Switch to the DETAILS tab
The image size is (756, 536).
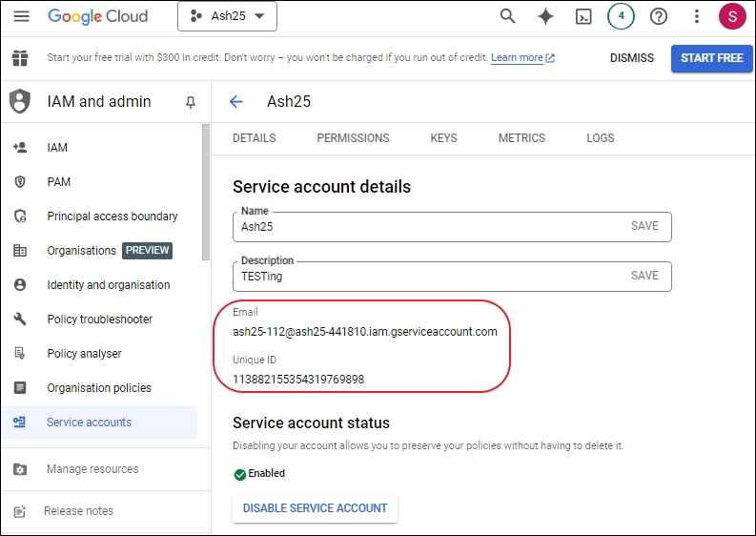pyautogui.click(x=255, y=138)
